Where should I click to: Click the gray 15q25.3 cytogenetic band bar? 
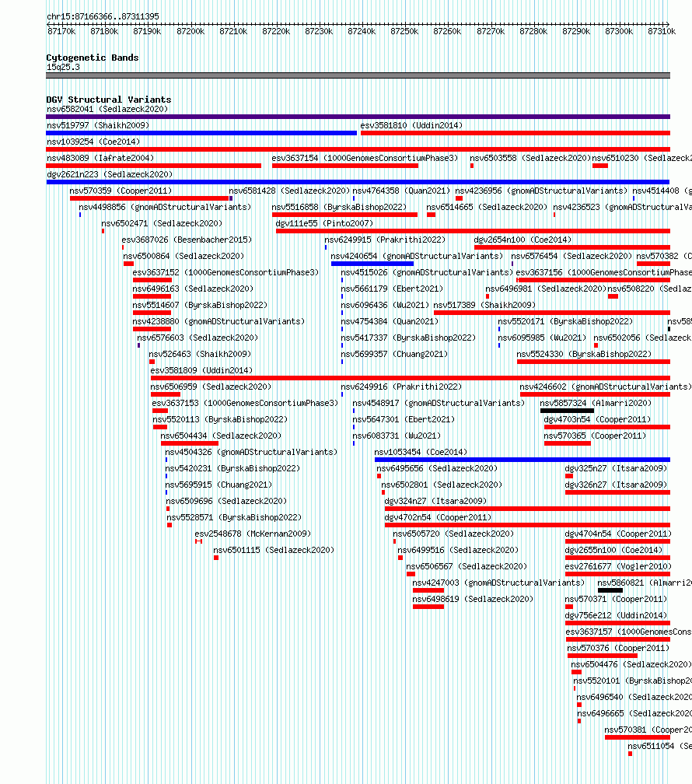[x=358, y=76]
